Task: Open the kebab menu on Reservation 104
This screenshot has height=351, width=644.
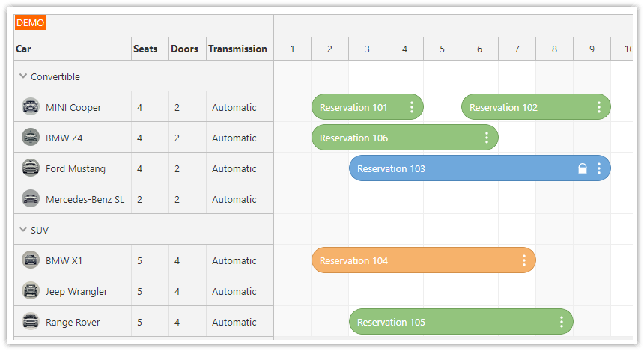Action: (523, 260)
